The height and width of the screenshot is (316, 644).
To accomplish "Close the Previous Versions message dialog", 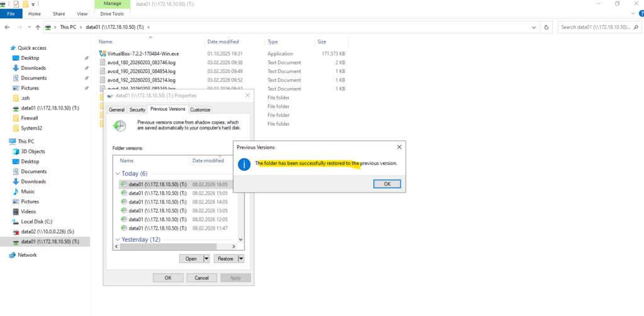I will pos(399,147).
